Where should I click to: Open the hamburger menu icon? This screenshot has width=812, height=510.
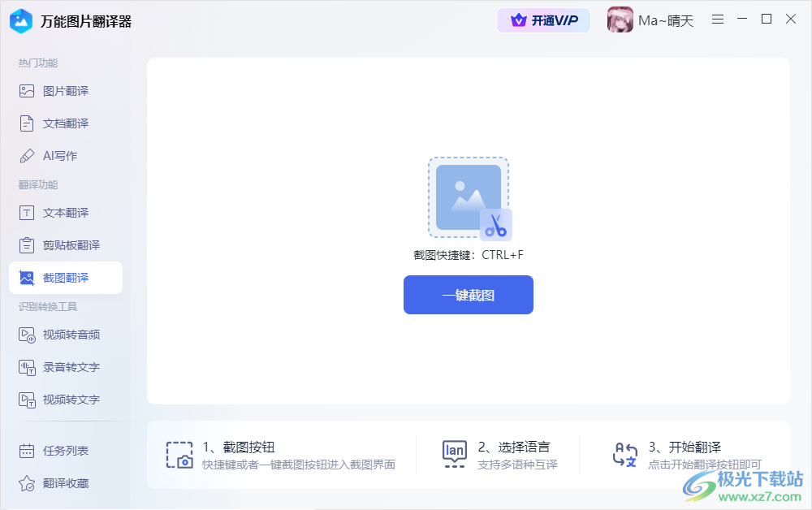pos(718,19)
